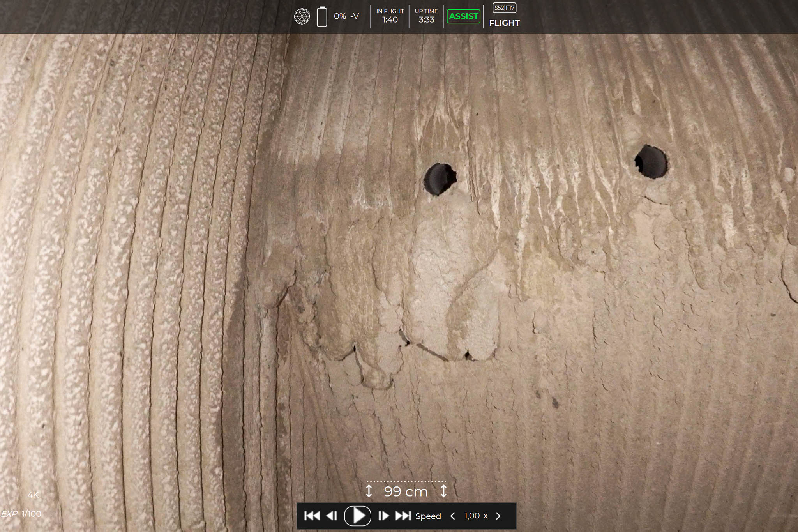Image resolution: width=798 pixels, height=532 pixels.
Task: Click the drone cage sphere icon
Action: [302, 16]
